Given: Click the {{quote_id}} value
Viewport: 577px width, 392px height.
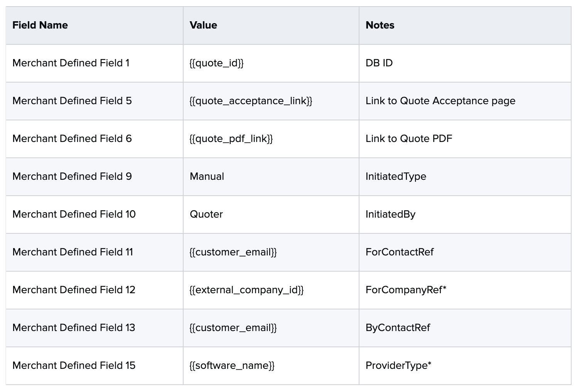Looking at the screenshot, I should 217,63.
